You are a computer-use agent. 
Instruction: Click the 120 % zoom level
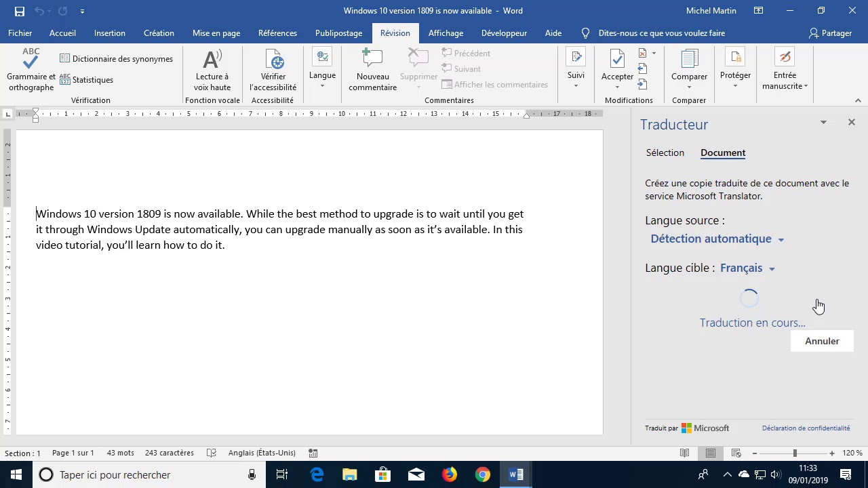(852, 453)
